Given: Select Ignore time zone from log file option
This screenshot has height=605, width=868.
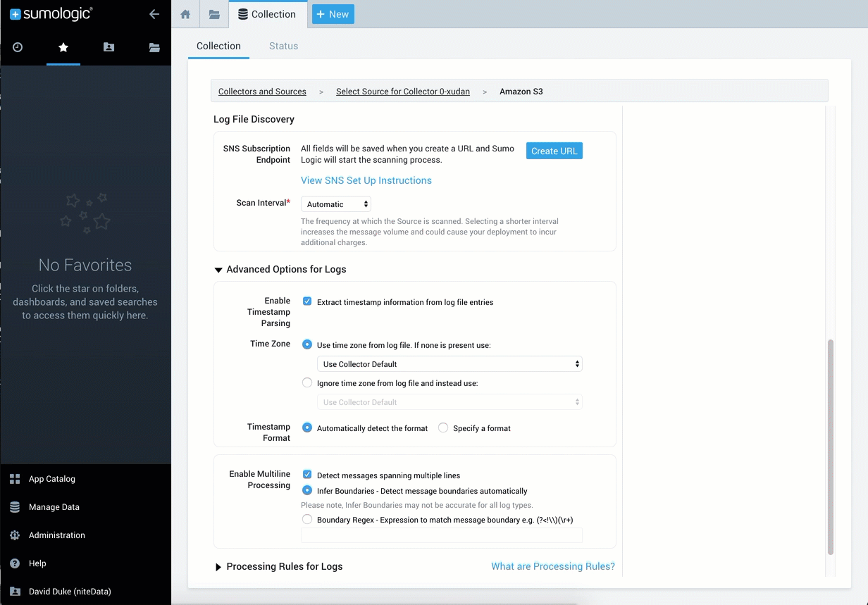Looking at the screenshot, I should 307,383.
